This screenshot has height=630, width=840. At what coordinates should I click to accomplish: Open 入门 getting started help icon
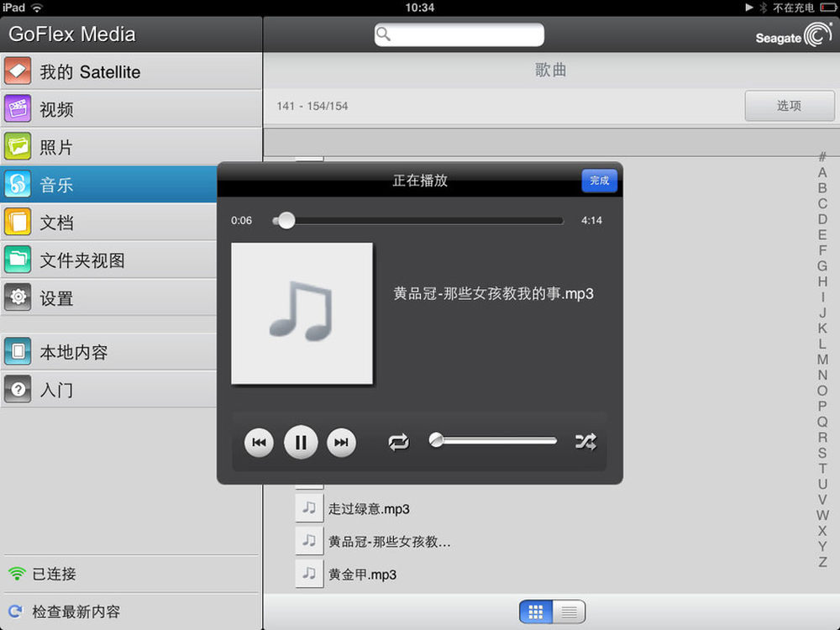(x=18, y=390)
